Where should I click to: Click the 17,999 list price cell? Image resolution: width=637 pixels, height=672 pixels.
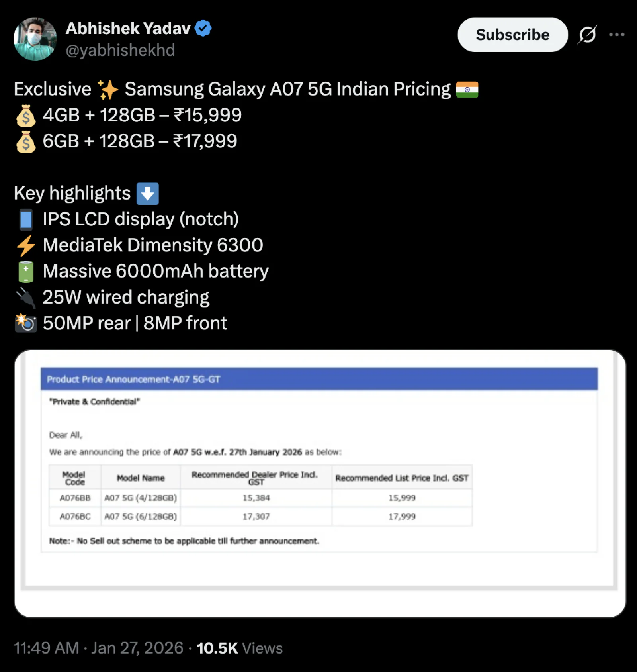point(402,517)
